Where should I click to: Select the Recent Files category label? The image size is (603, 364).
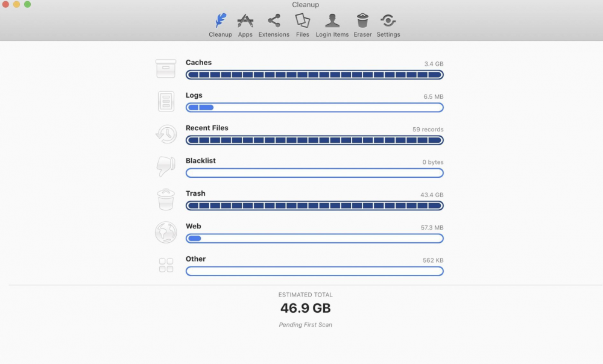click(207, 128)
